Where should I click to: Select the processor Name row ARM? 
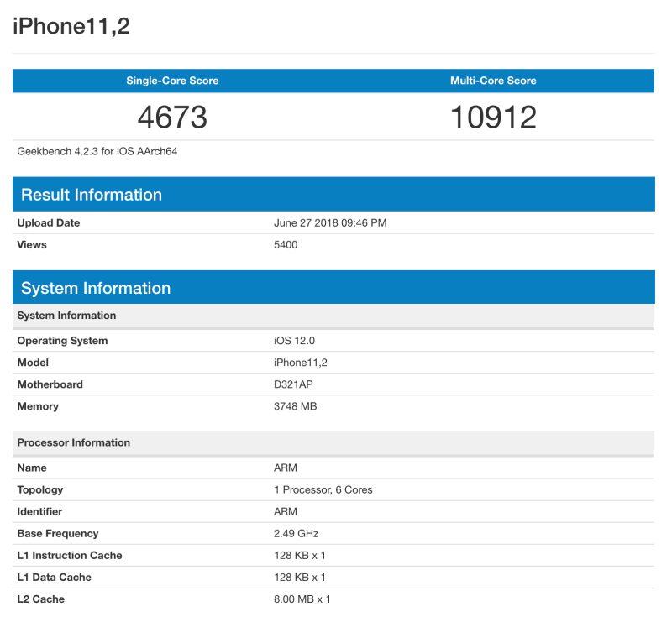click(x=286, y=468)
